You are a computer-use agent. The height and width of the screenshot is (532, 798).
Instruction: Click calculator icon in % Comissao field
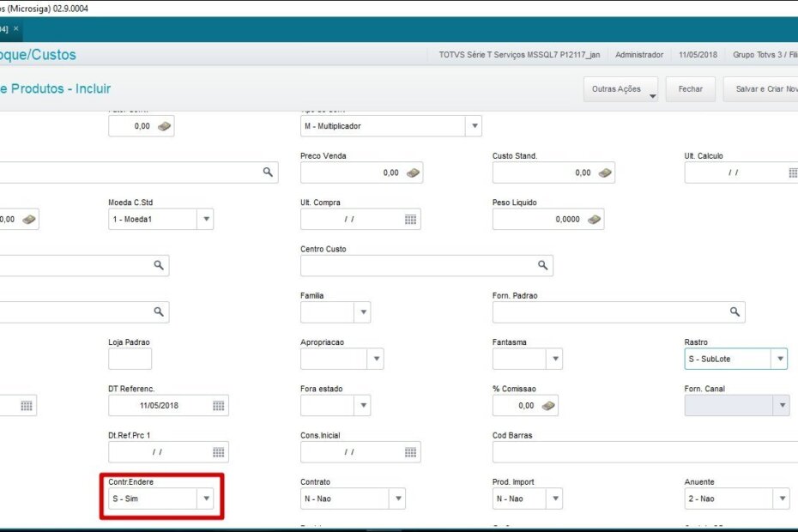click(x=549, y=405)
